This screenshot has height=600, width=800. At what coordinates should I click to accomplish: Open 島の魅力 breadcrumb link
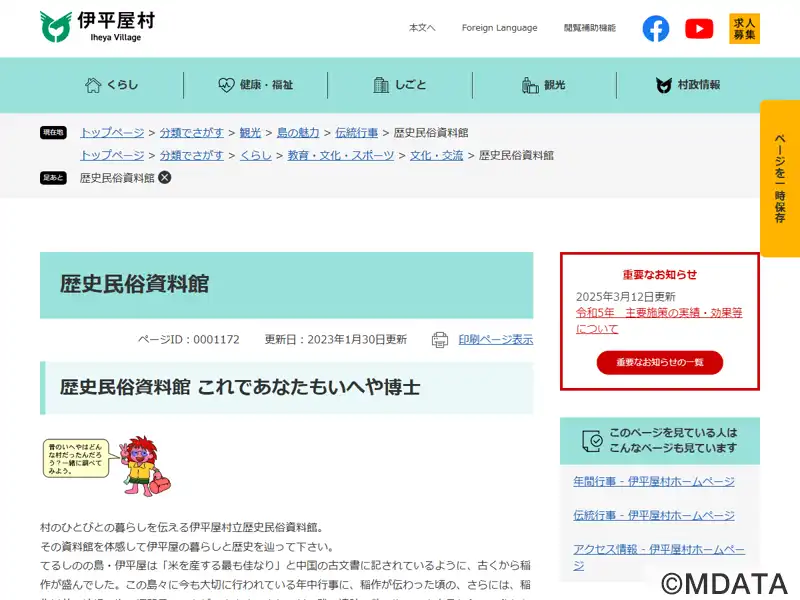coord(298,133)
